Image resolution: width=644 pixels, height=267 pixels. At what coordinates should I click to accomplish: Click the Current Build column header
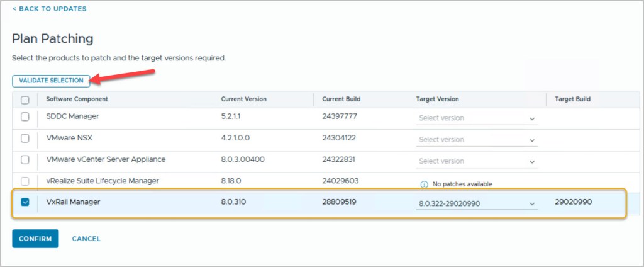[x=341, y=99]
